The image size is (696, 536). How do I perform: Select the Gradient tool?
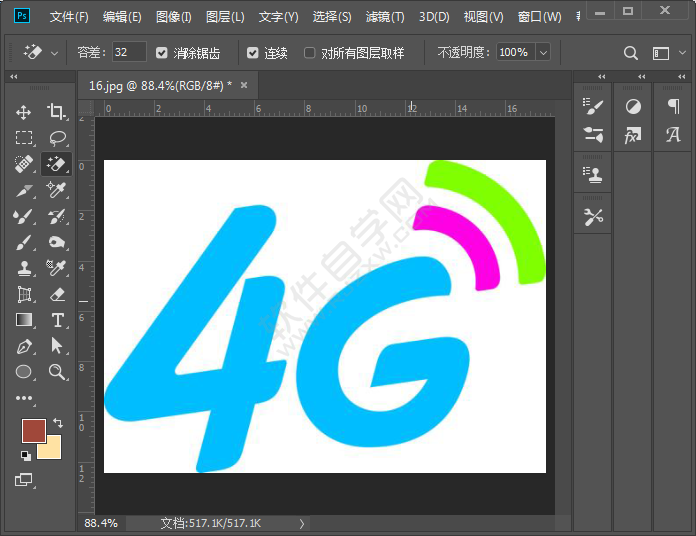24,320
